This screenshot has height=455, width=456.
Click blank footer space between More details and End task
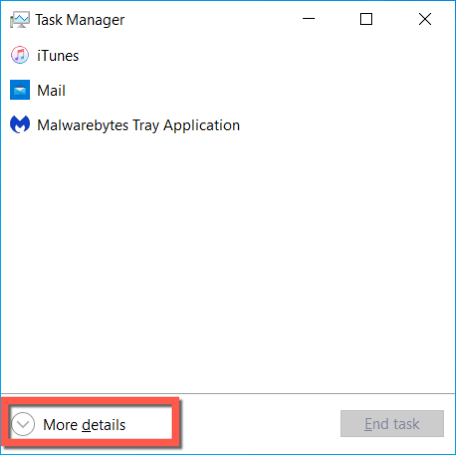pos(260,424)
